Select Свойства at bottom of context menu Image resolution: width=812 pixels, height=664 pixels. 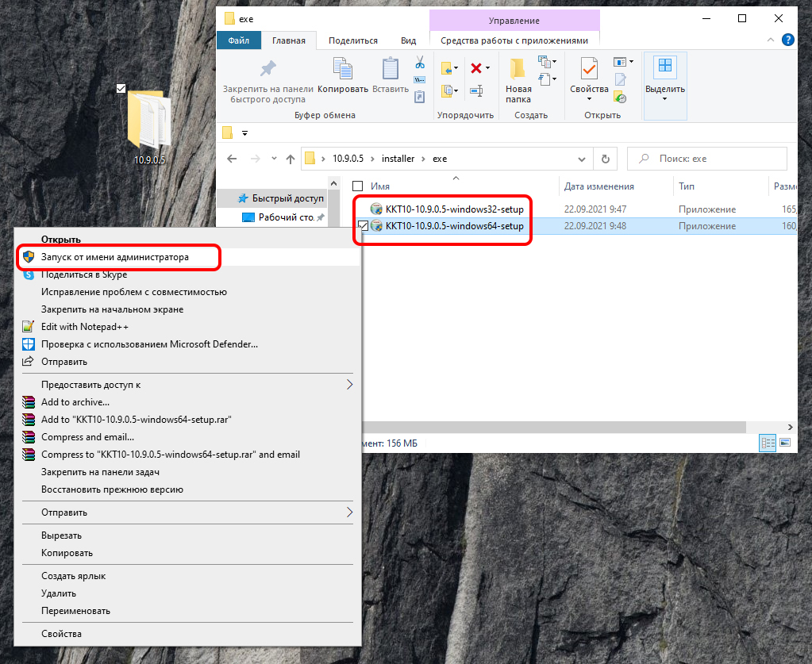(x=61, y=634)
